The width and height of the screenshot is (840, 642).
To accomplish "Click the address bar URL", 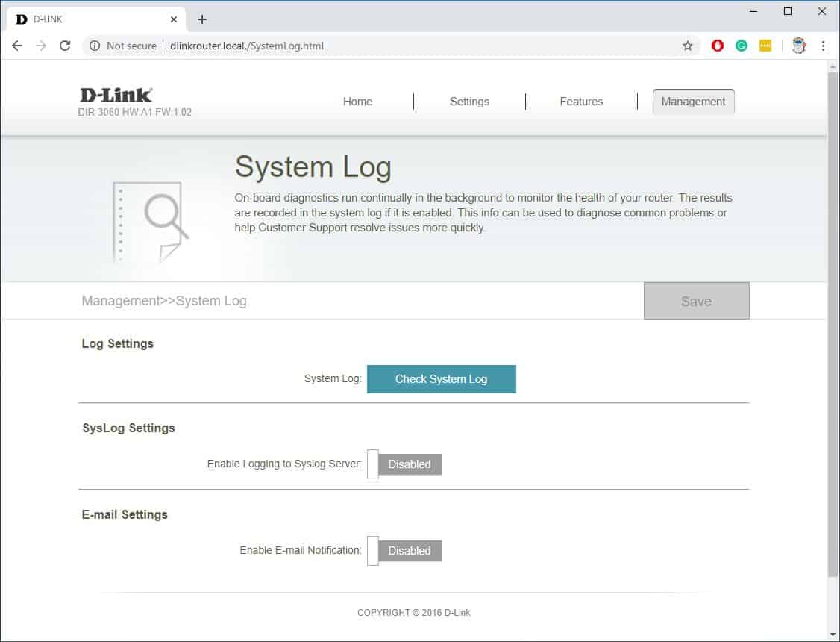I will (x=246, y=46).
